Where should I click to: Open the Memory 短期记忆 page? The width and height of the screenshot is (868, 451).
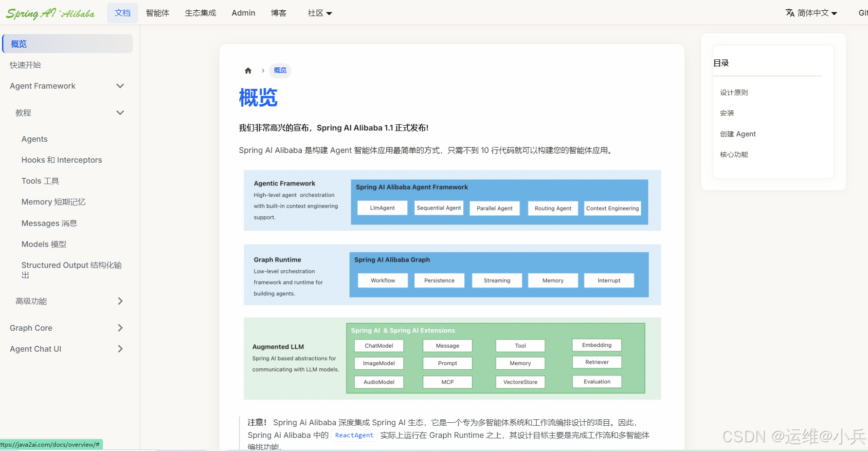pos(54,202)
